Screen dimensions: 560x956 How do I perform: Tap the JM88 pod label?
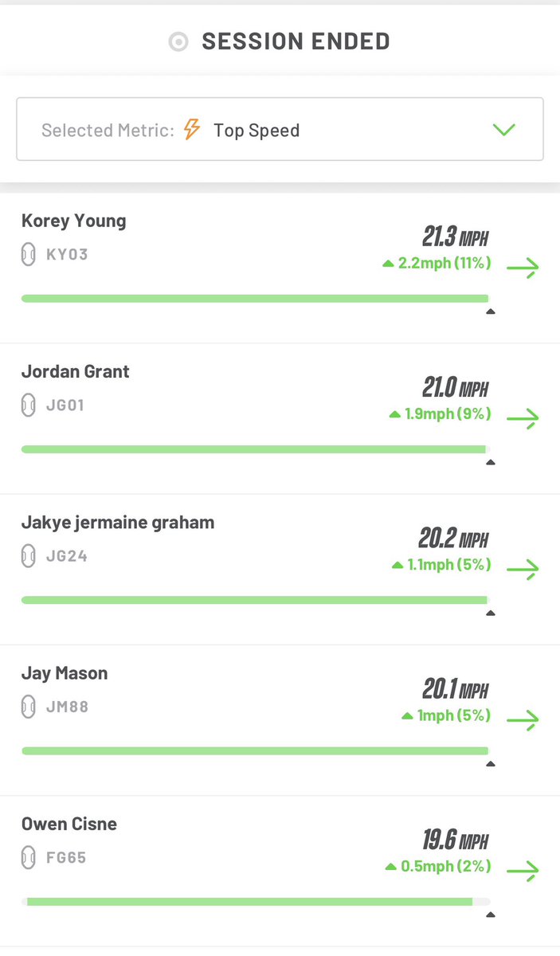68,707
